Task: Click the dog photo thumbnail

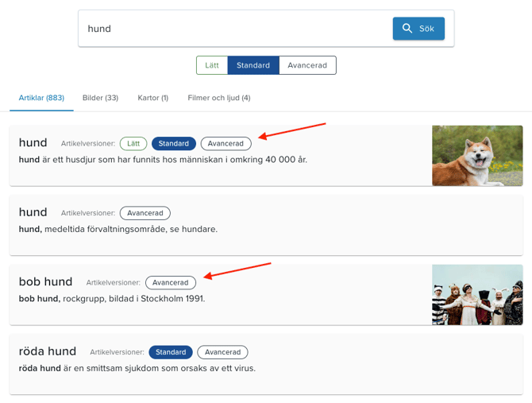Action: [x=477, y=156]
